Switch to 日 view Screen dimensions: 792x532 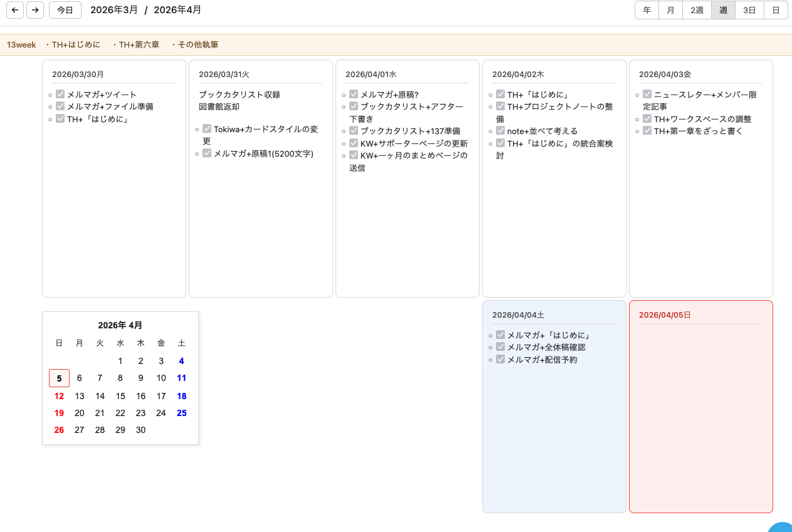pyautogui.click(x=776, y=10)
